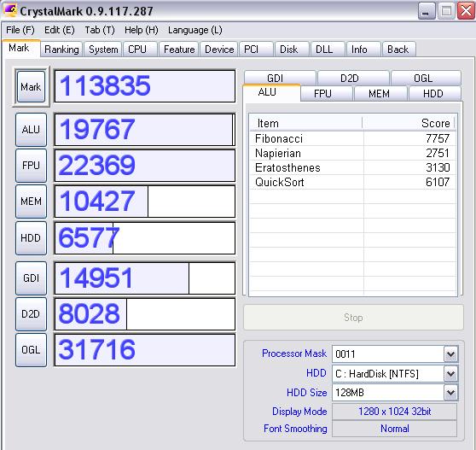Screen dimensions: 476x450
Task: Switch to the System tab
Action: coord(103,50)
